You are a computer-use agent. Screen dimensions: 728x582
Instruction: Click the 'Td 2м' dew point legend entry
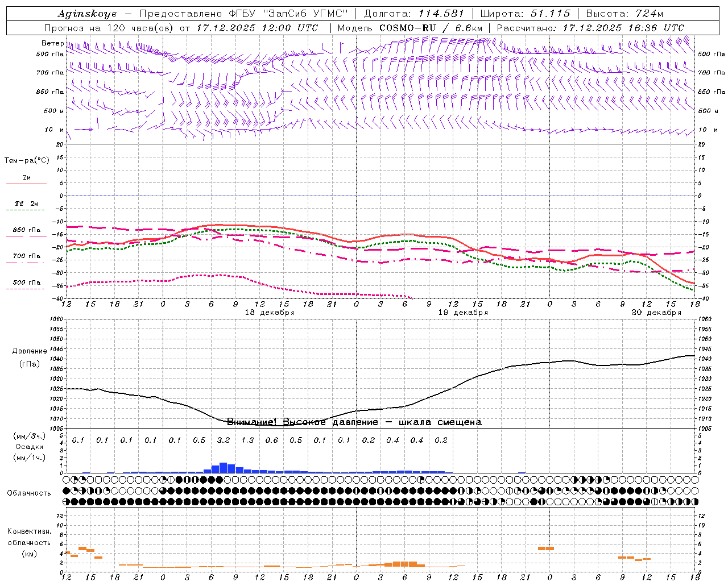pyautogui.click(x=26, y=203)
